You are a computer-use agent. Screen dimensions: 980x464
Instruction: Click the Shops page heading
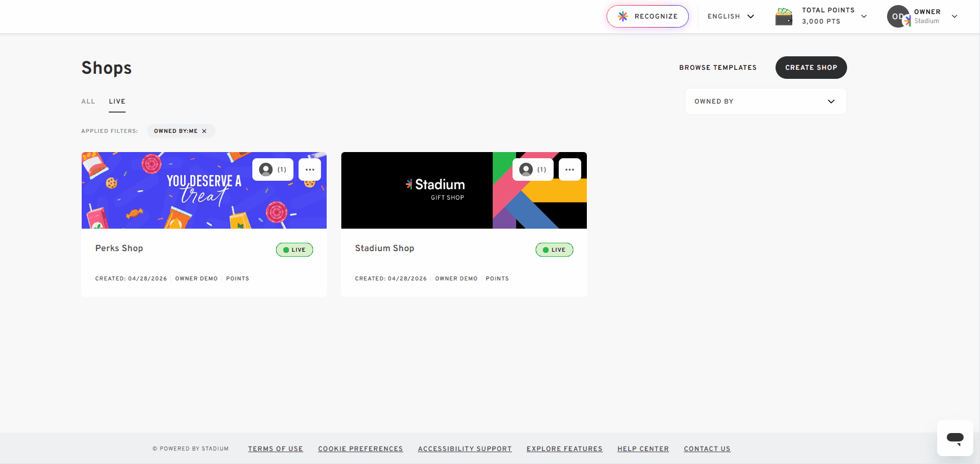[106, 68]
